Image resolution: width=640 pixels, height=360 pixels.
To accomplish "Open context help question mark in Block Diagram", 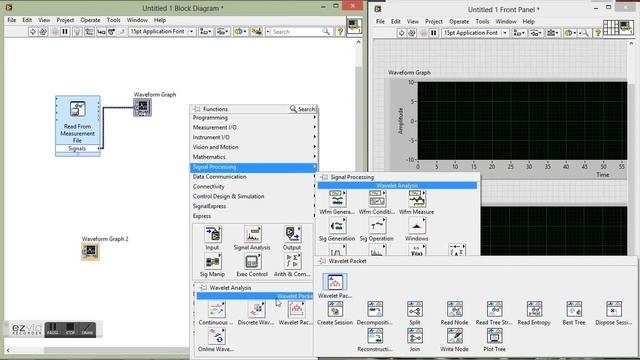I will click(x=340, y=31).
